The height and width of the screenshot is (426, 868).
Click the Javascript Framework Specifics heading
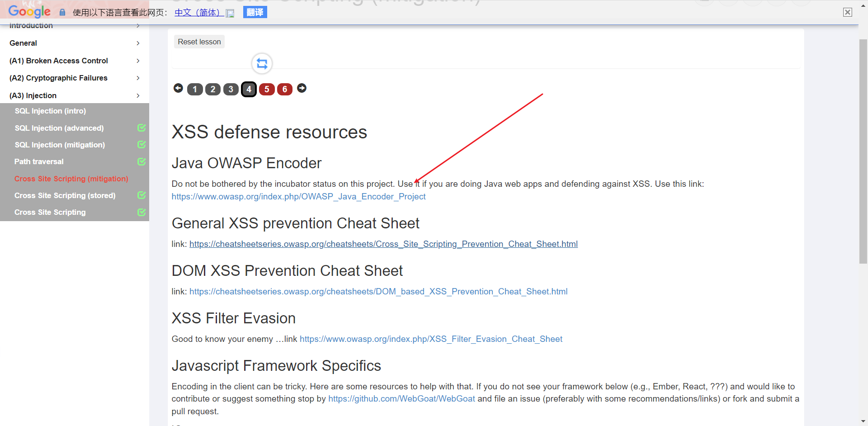pos(276,365)
